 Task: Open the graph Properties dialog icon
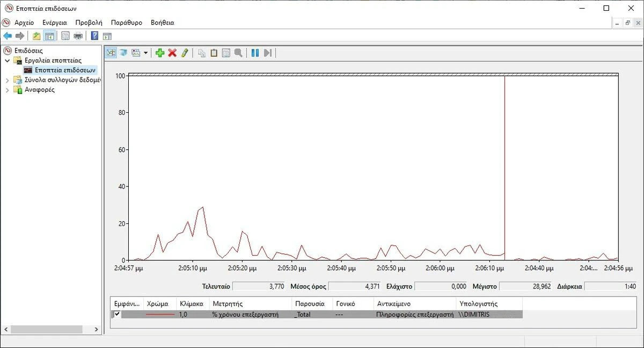click(x=225, y=52)
